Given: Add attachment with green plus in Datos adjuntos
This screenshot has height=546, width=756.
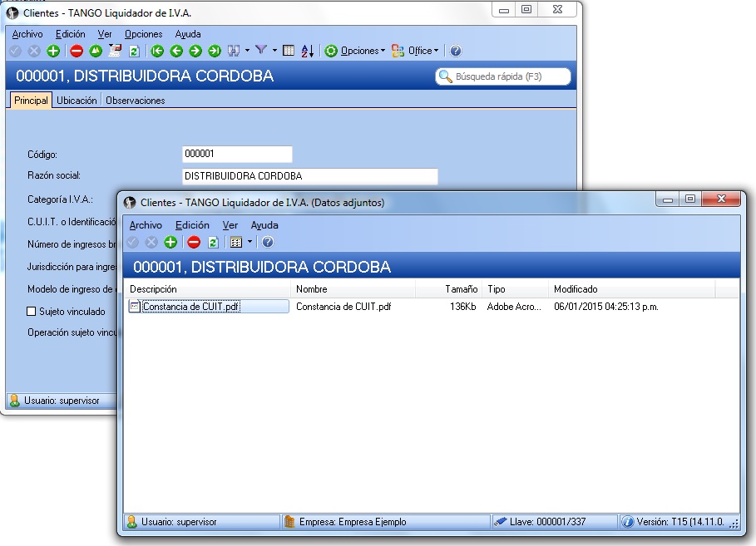Looking at the screenshot, I should [170, 243].
